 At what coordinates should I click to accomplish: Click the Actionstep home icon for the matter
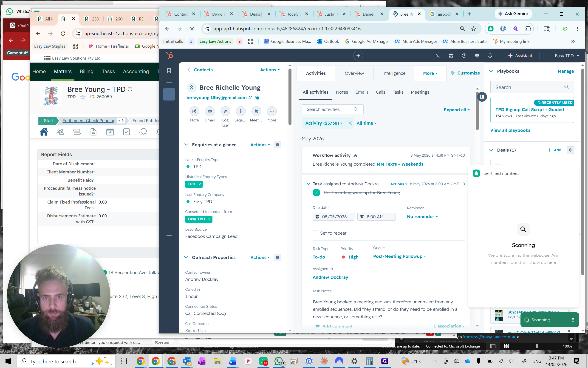[x=44, y=132]
